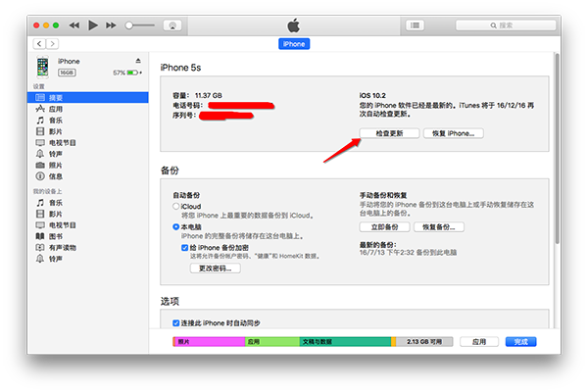This screenshot has height=392, width=588.
Task: Click the 更改密码... button
Action: (x=216, y=269)
